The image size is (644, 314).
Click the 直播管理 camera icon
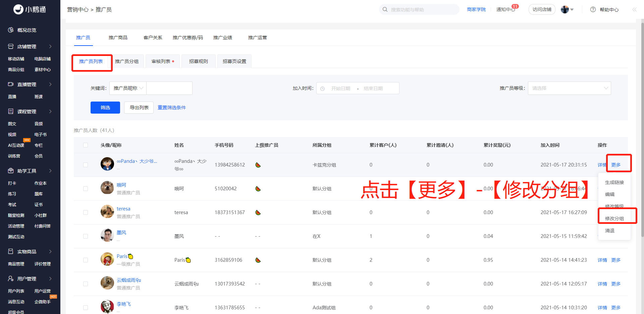coord(11,84)
